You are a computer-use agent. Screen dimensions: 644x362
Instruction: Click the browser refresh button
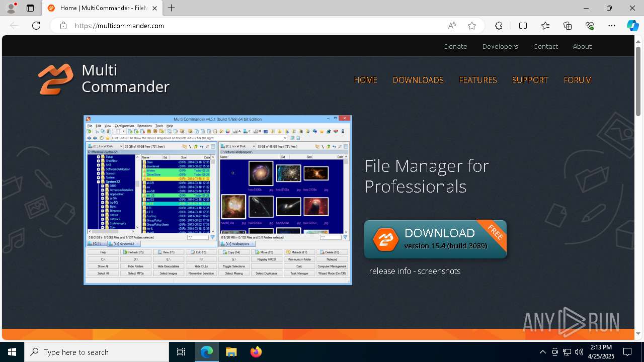36,26
